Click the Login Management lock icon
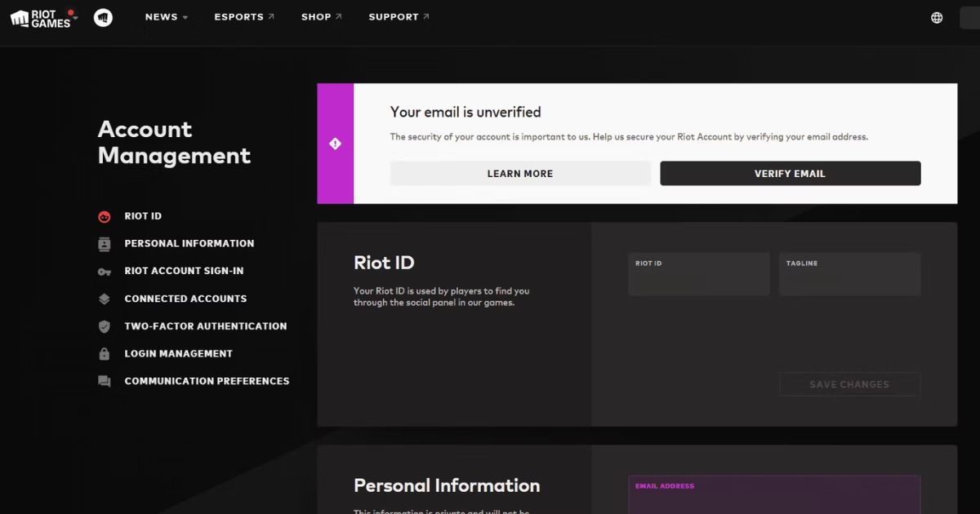This screenshot has width=980, height=514. [104, 354]
